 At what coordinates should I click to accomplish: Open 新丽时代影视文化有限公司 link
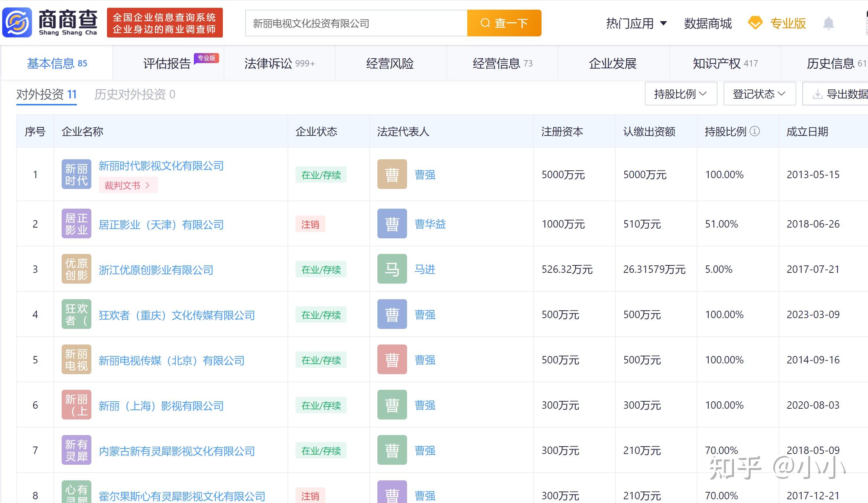161,166
